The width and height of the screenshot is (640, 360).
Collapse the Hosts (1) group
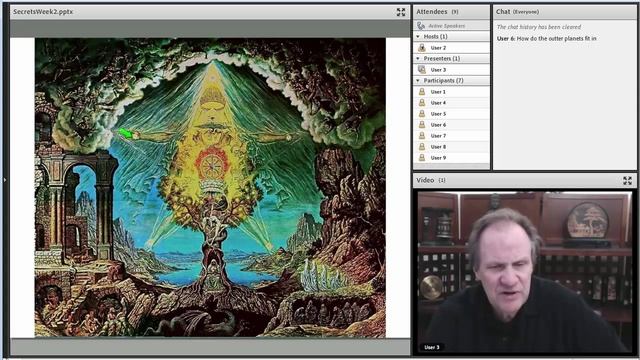pyautogui.click(x=418, y=37)
